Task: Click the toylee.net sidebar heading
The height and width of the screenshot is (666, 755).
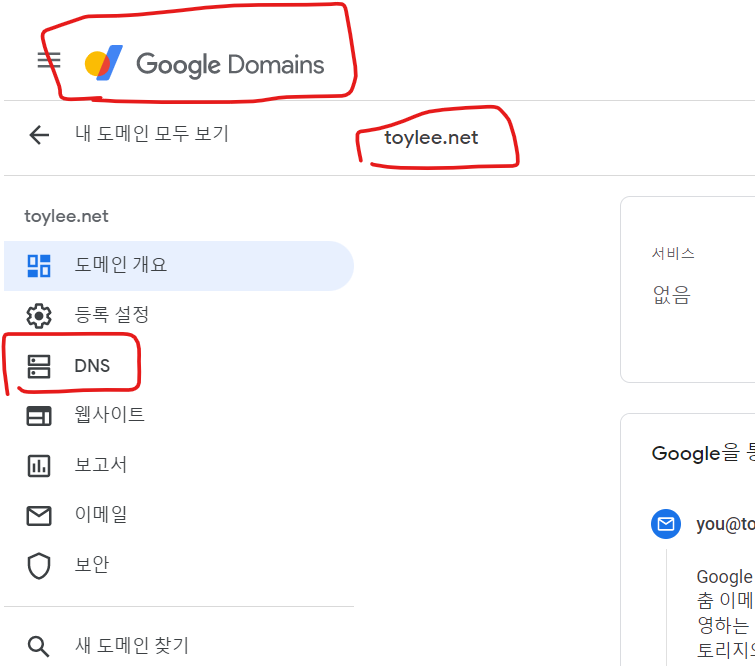Action: click(x=66, y=216)
